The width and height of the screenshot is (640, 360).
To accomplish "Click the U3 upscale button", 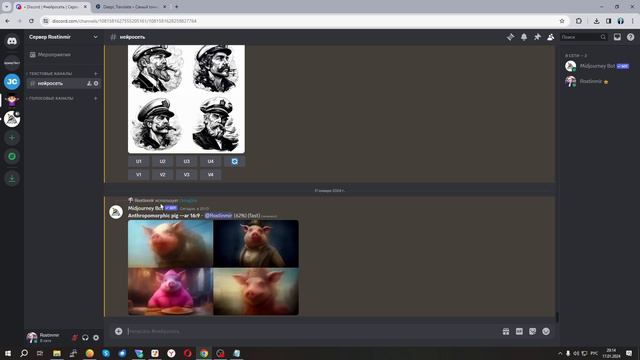I will coord(187,162).
